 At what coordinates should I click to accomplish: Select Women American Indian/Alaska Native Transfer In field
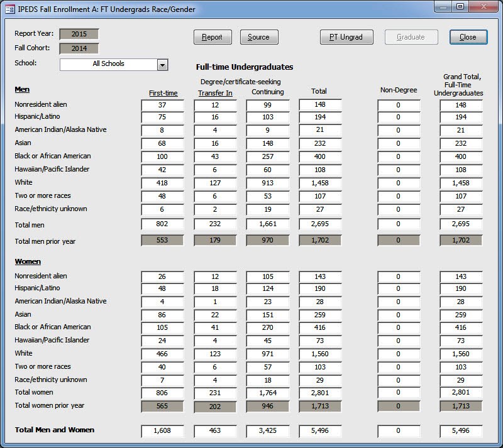(x=215, y=302)
